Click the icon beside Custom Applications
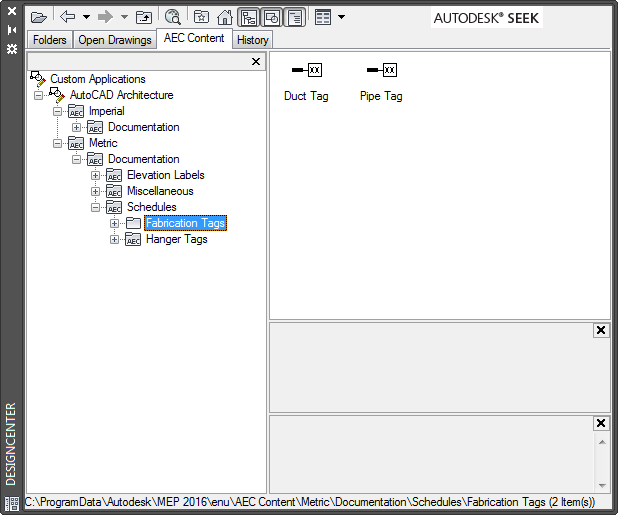The image size is (618, 515). 38,79
